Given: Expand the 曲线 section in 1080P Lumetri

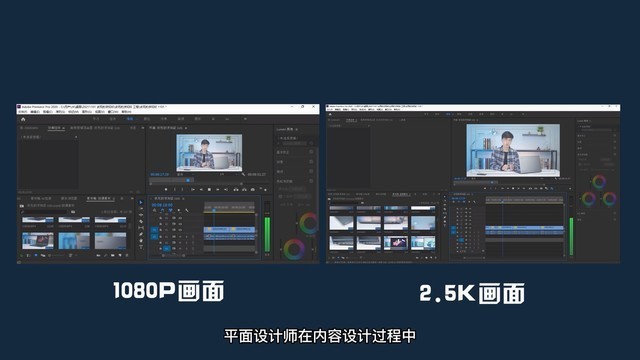Looking at the screenshot, I should (x=280, y=172).
